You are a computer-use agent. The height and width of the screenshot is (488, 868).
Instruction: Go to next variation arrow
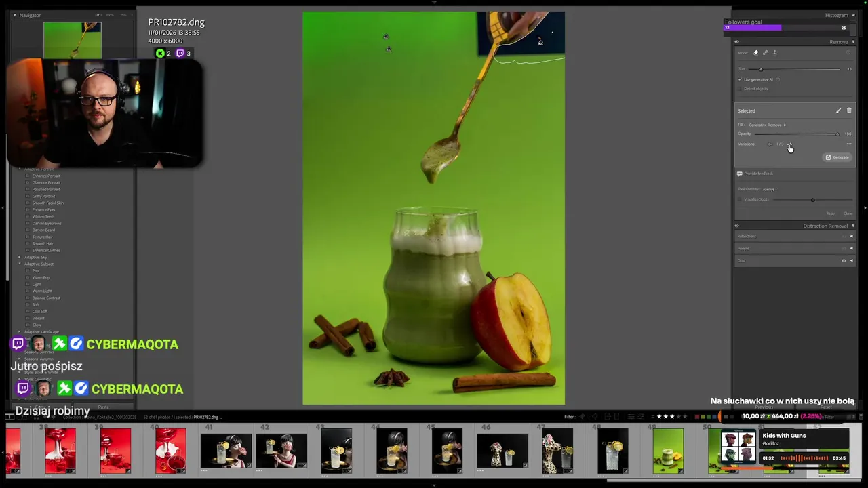click(x=789, y=144)
